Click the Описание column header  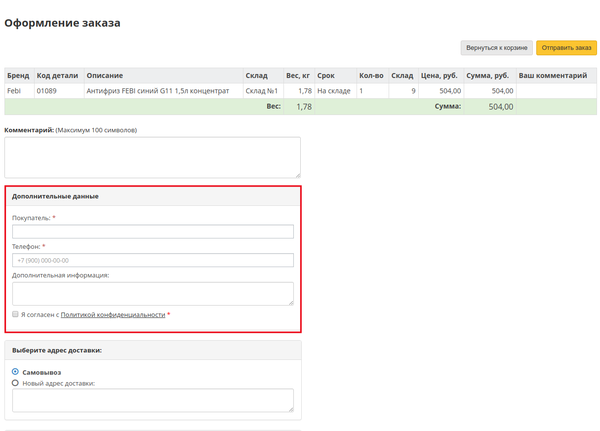point(105,76)
